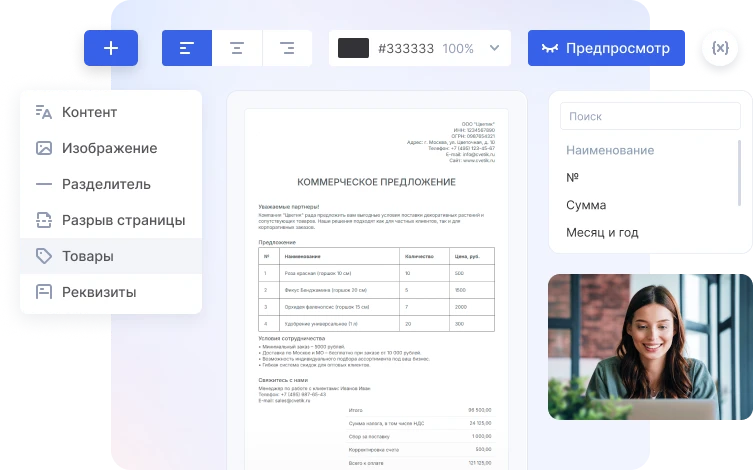Click the Изображение image icon
753x470 pixels.
click(x=43, y=148)
